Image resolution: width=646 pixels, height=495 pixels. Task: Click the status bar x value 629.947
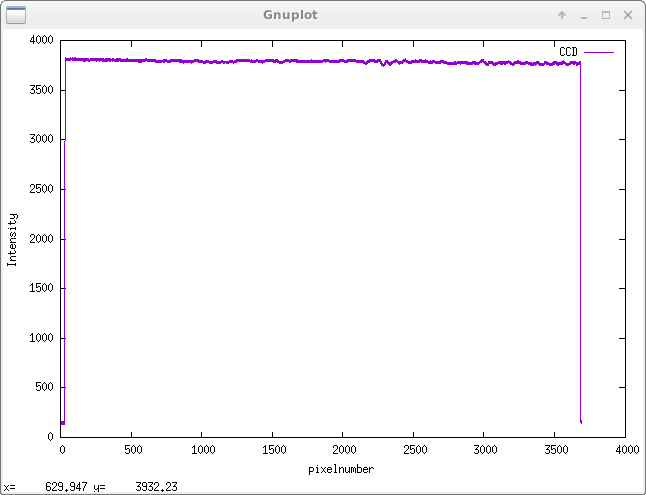coord(66,487)
